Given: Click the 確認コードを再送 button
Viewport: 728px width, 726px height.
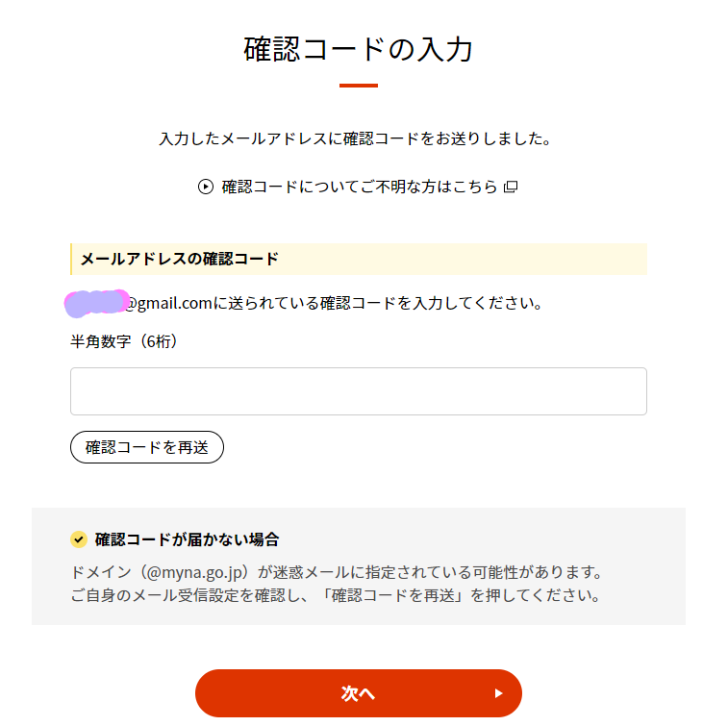Looking at the screenshot, I should click(147, 447).
